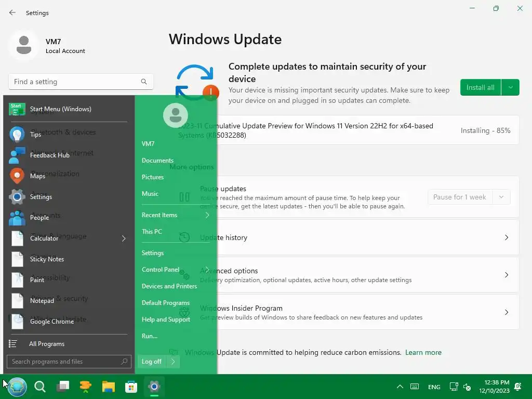Open Pause for 1 week dropdown
The height and width of the screenshot is (399, 532).
point(501,197)
